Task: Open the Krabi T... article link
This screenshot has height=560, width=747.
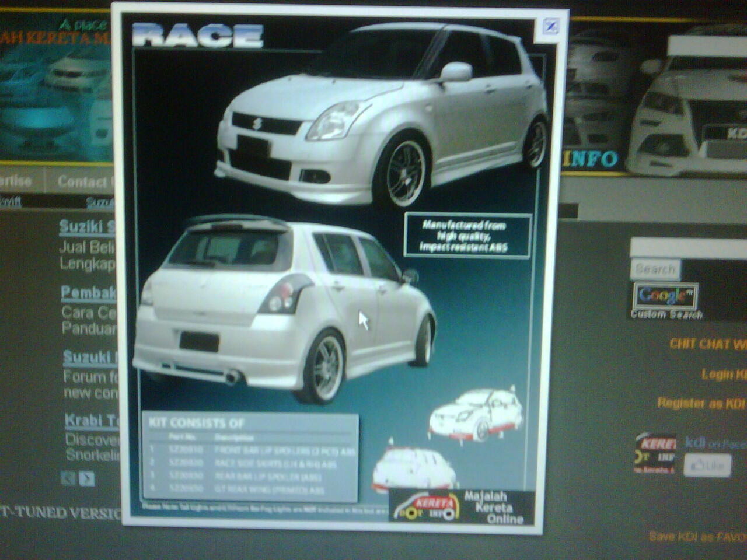Action: click(x=92, y=420)
